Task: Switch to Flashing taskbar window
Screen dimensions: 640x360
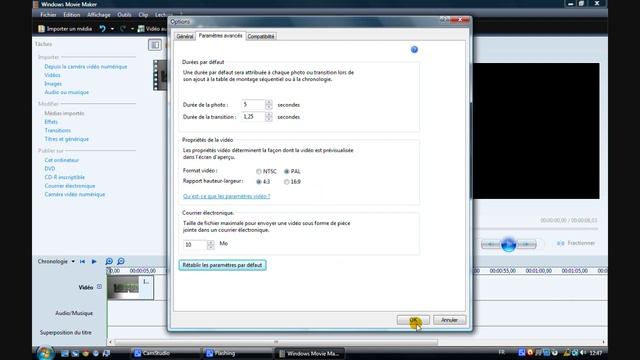Action: [x=237, y=353]
